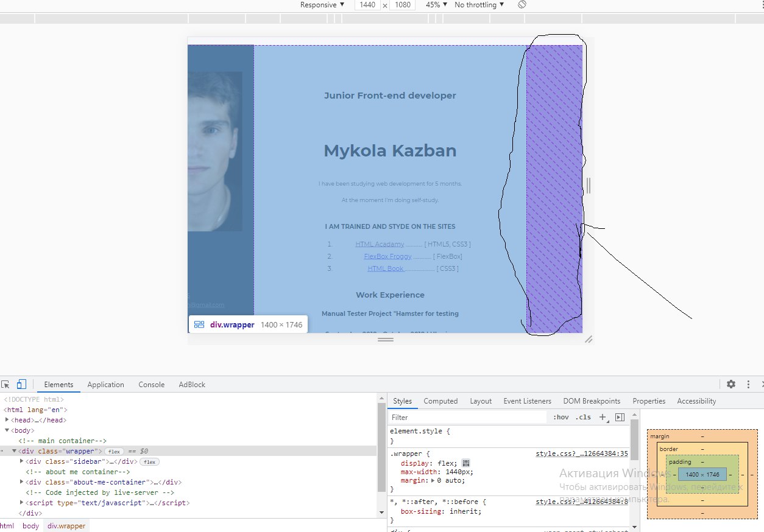Expand the margin shorthand triangle in .wrapper rule

(x=433, y=480)
